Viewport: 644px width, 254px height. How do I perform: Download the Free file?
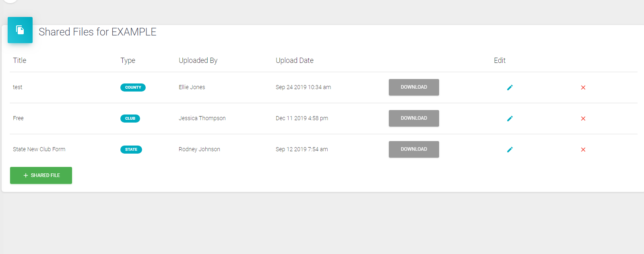tap(414, 118)
